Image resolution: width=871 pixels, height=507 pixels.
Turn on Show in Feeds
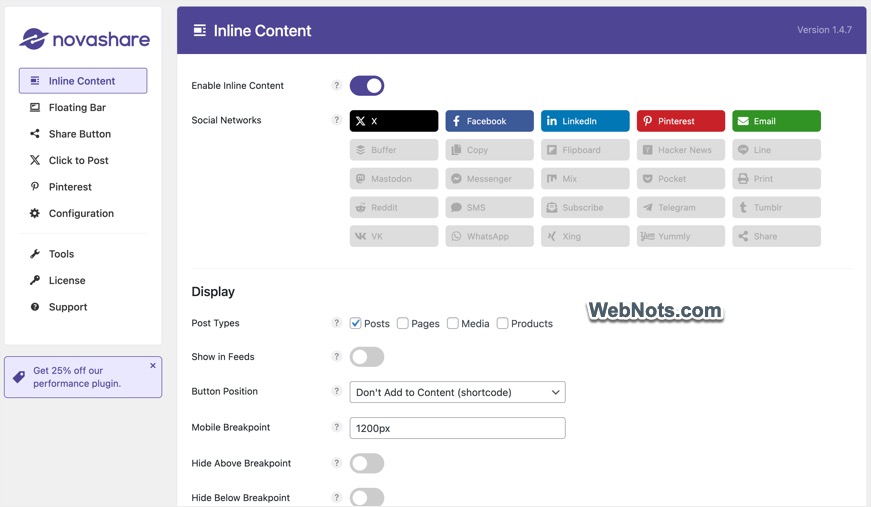point(367,357)
